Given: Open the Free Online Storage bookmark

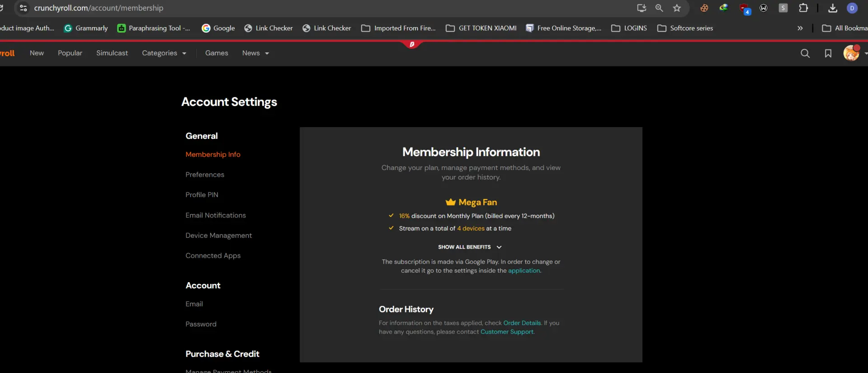Looking at the screenshot, I should pos(563,28).
